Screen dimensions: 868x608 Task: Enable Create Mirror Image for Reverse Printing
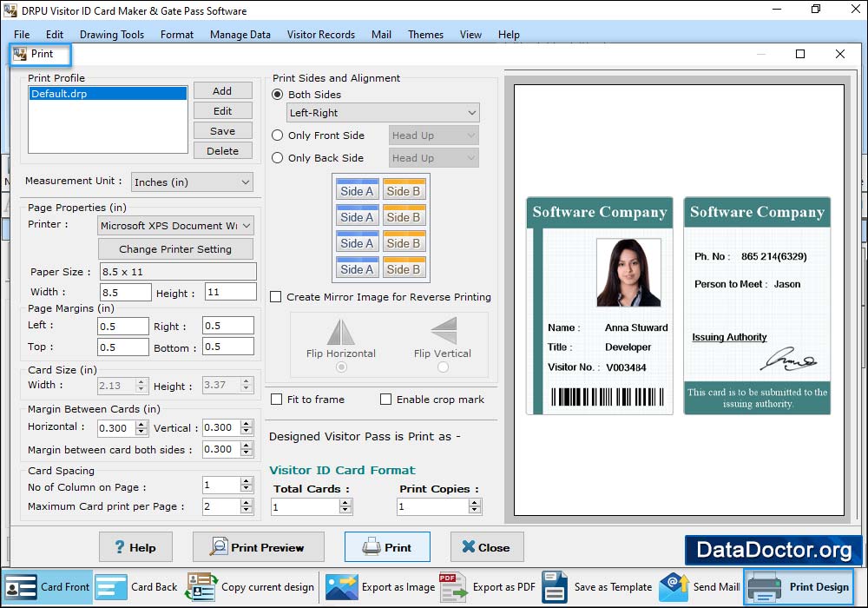click(276, 297)
